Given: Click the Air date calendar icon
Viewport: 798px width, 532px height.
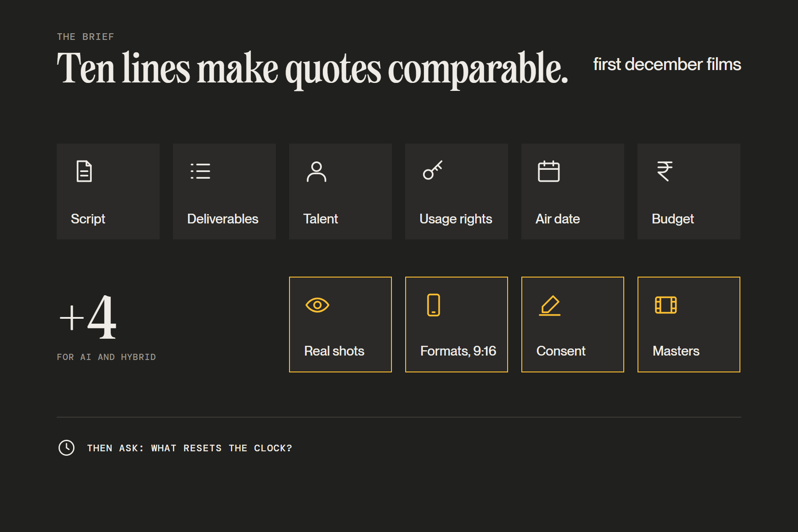Looking at the screenshot, I should [x=549, y=171].
